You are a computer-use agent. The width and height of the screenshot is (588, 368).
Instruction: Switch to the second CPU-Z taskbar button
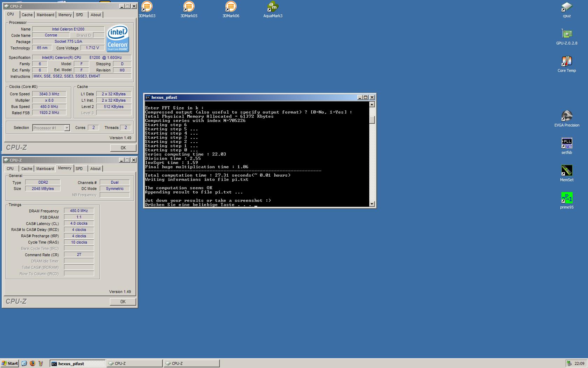(x=191, y=363)
